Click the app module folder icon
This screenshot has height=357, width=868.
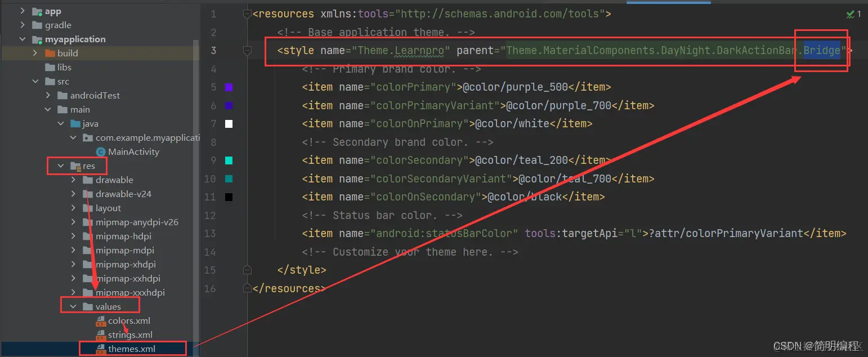tap(37, 11)
